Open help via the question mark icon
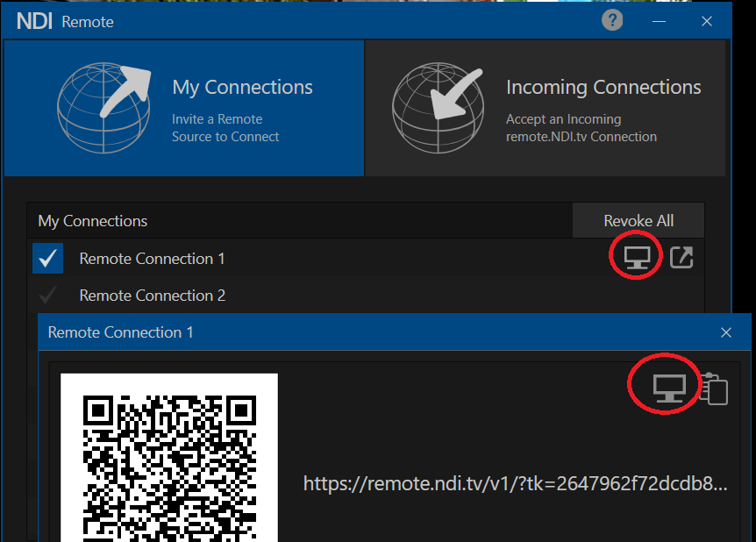 coord(612,20)
